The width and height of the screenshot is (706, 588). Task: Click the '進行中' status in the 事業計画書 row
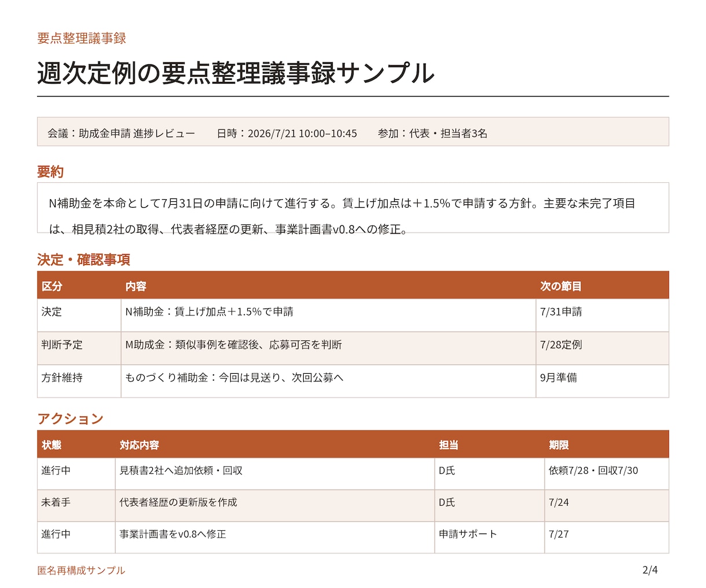(x=56, y=534)
